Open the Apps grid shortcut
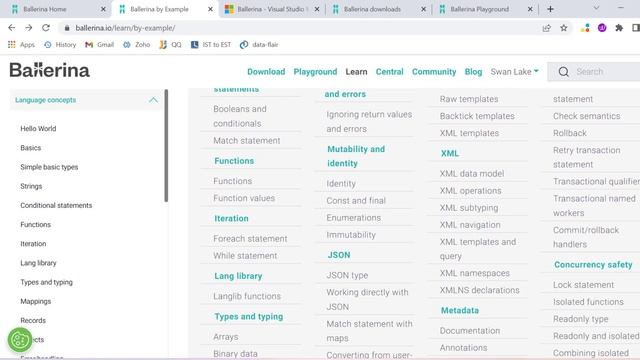This screenshot has width=640, height=360. click(21, 44)
